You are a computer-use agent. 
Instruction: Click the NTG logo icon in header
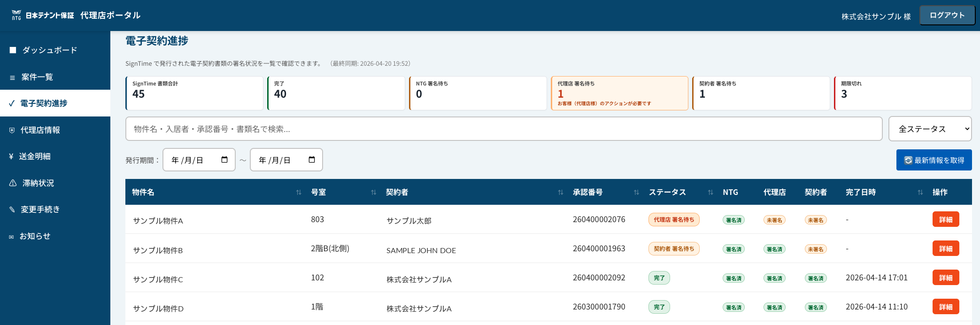(16, 15)
